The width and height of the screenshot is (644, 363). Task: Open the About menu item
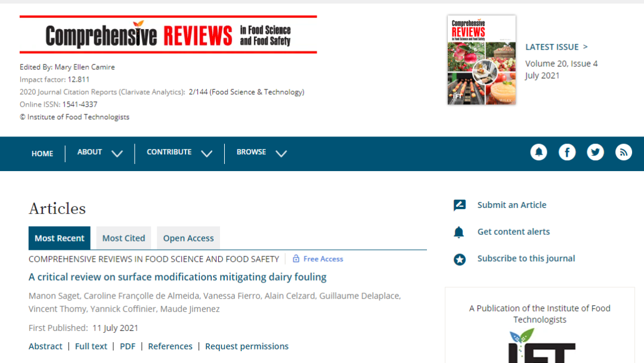click(x=89, y=152)
